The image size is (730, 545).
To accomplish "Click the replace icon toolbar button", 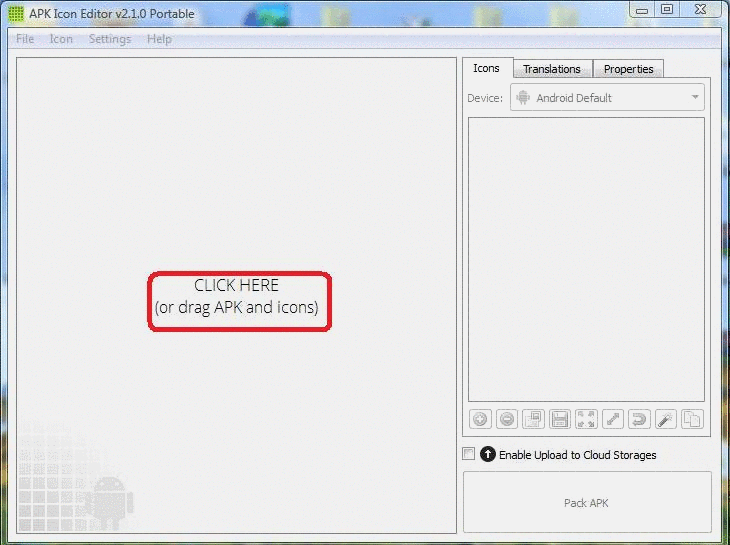I will (534, 419).
